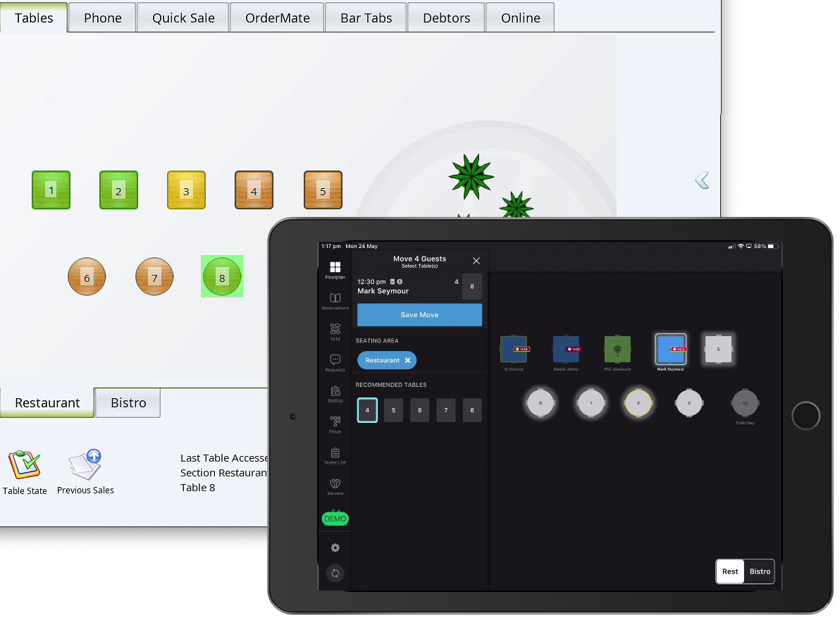Viewport: 840px width, 623px height.
Task: Choose recommended table 6
Action: point(419,410)
